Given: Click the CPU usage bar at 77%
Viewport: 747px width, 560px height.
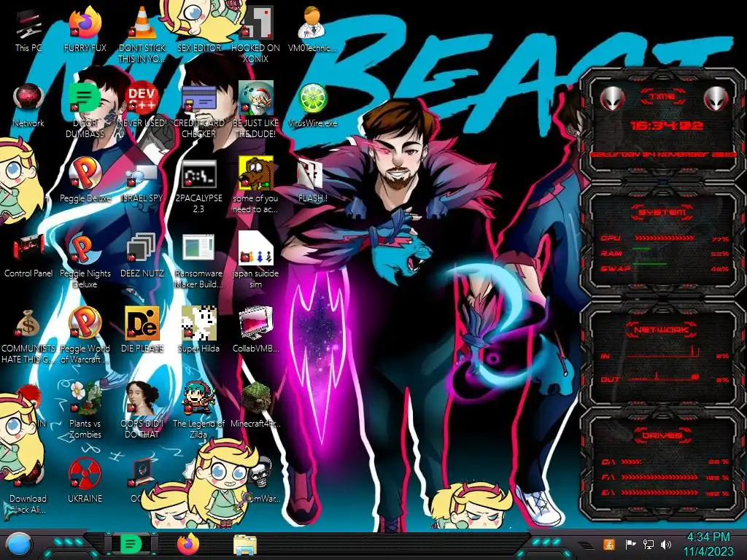Looking at the screenshot, I should tap(664, 238).
